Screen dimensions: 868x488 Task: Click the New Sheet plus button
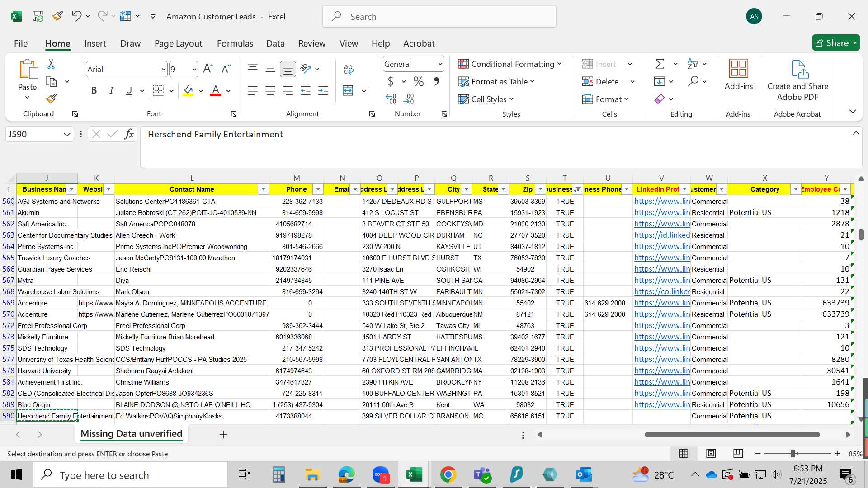223,435
